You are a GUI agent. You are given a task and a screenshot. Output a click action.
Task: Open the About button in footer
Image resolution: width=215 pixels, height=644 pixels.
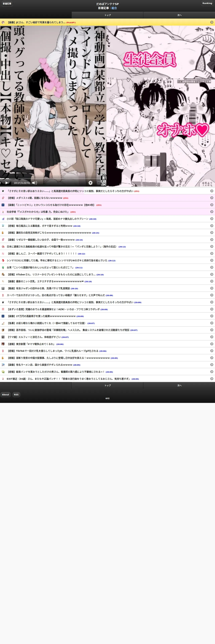coord(6,395)
